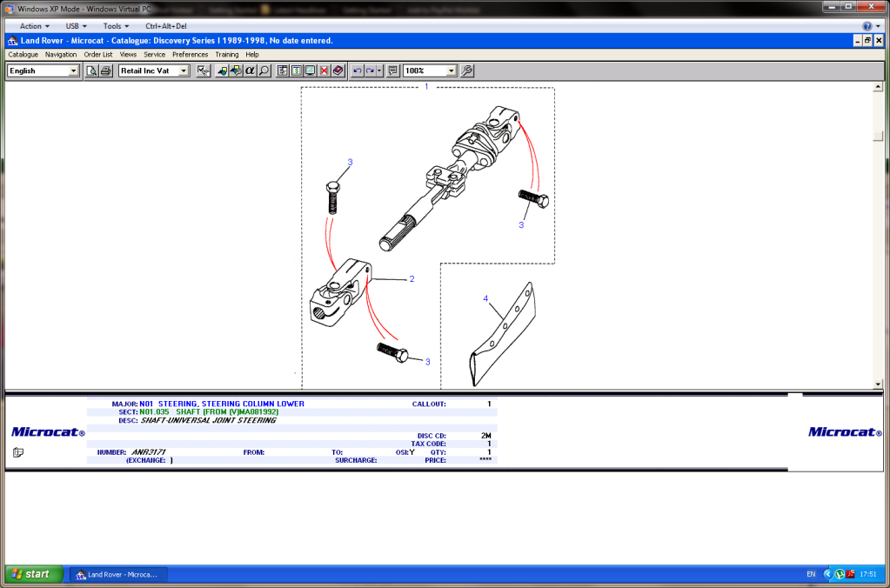The image size is (890, 588).
Task: Open the Navigation menu
Action: [61, 55]
